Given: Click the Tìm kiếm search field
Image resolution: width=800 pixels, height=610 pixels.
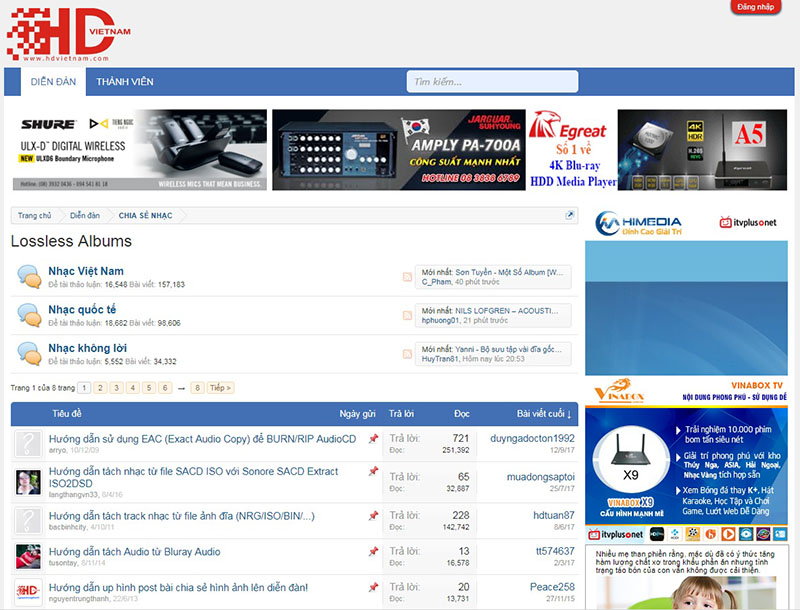Looking at the screenshot, I should (x=491, y=82).
